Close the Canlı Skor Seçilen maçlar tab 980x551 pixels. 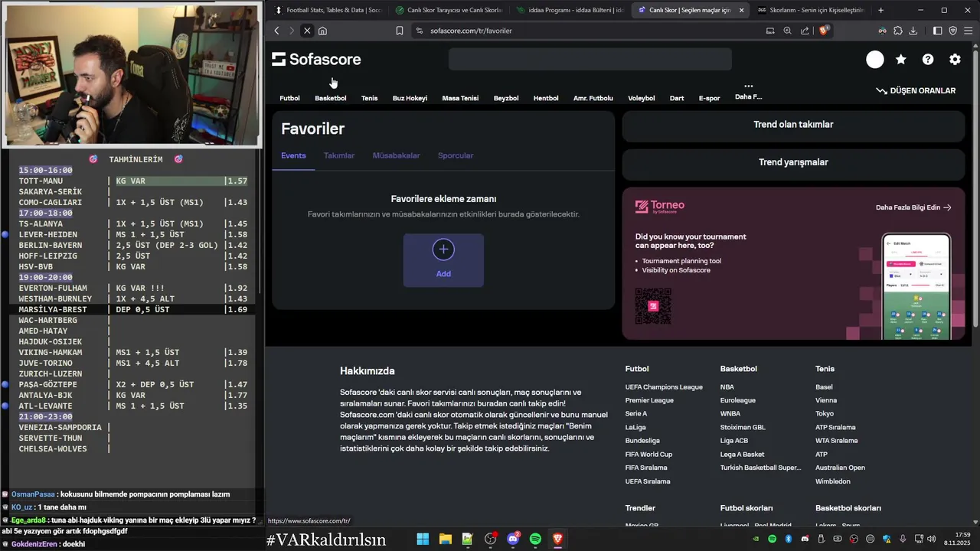click(x=741, y=10)
